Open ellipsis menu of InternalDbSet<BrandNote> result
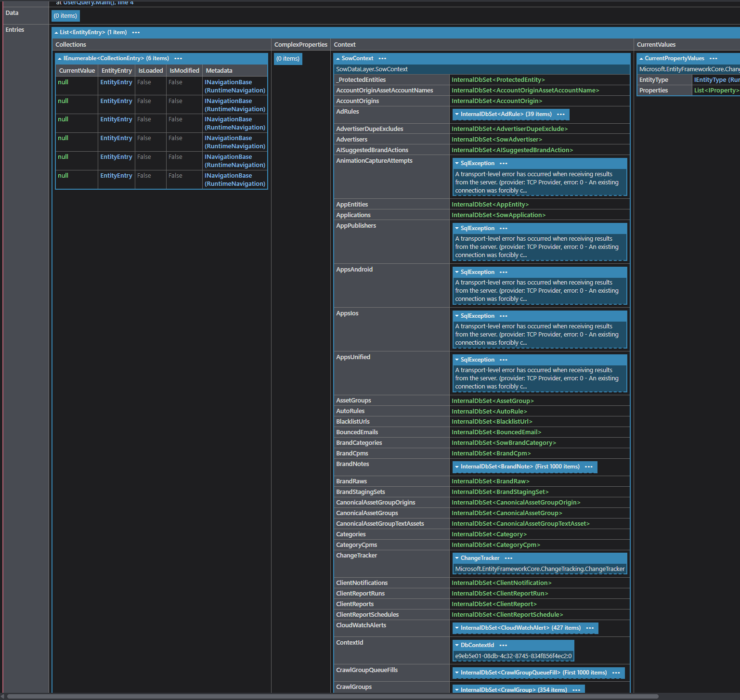 point(588,467)
